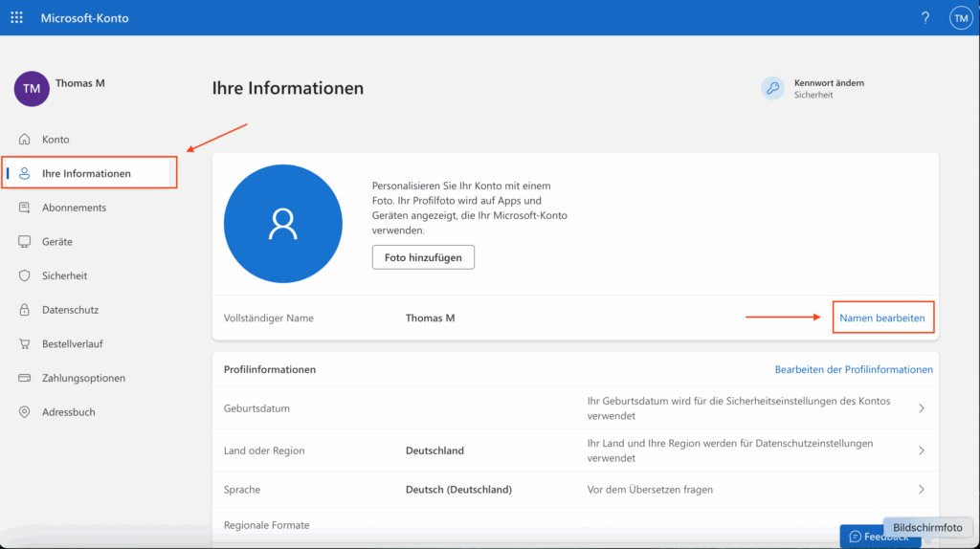The width and height of the screenshot is (980, 549).
Task: Expand the Land oder Region chevron
Action: (x=922, y=450)
